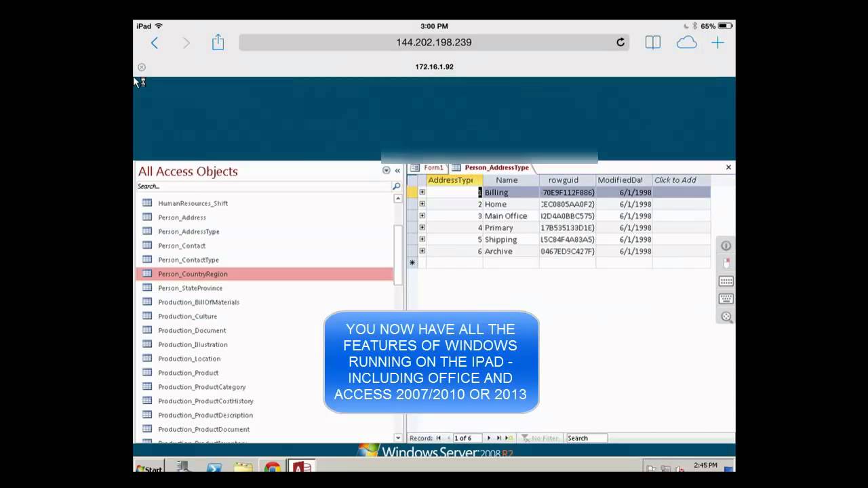868x488 pixels.
Task: Select the new record row asterisk
Action: pyautogui.click(x=412, y=263)
